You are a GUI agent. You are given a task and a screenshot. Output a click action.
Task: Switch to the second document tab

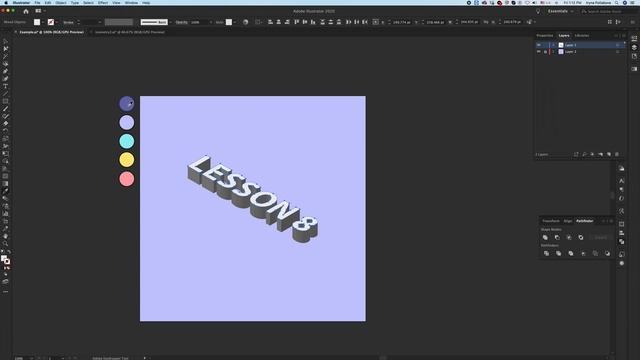pos(129,32)
